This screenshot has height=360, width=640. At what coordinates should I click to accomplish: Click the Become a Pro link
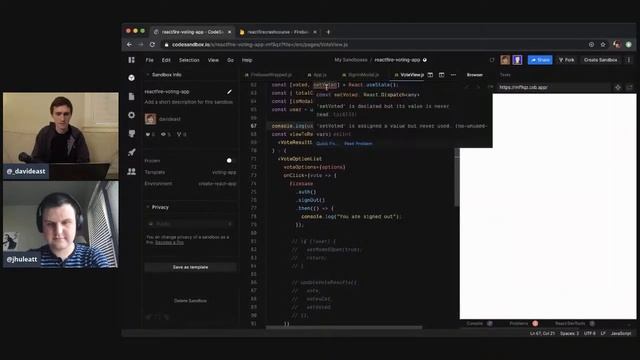pyautogui.click(x=169, y=242)
